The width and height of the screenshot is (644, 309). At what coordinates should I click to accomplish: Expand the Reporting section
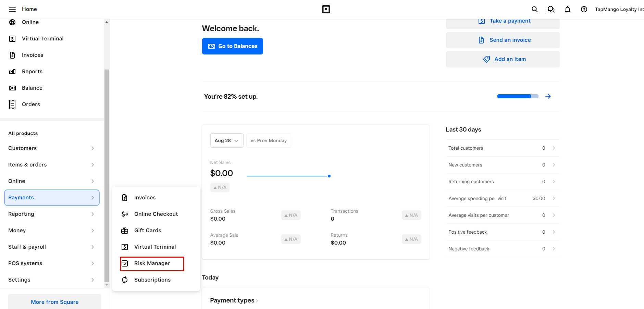pos(51,214)
